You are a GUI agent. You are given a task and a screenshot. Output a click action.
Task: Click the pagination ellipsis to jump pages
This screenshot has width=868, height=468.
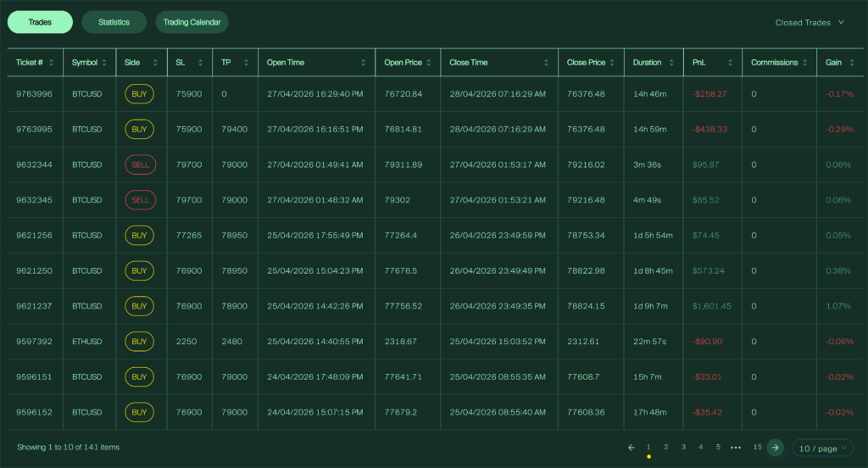(736, 448)
